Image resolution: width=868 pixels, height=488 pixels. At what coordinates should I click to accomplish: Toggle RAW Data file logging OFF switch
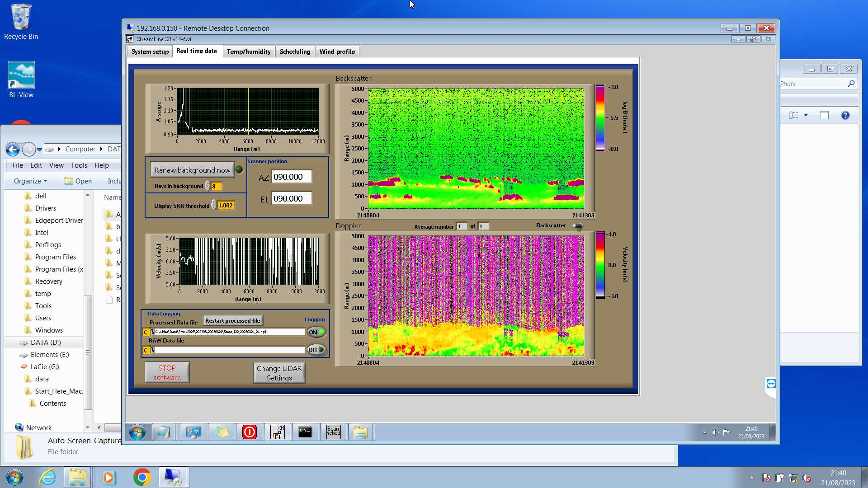pyautogui.click(x=316, y=350)
